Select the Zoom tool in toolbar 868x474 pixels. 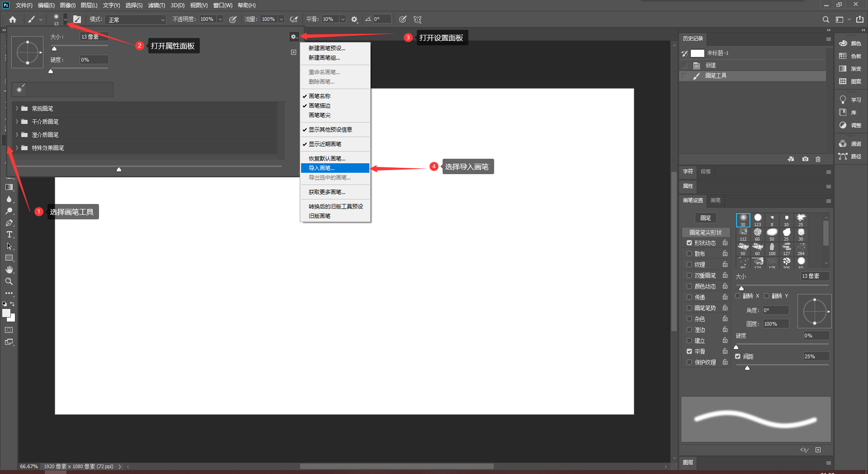tap(9, 281)
